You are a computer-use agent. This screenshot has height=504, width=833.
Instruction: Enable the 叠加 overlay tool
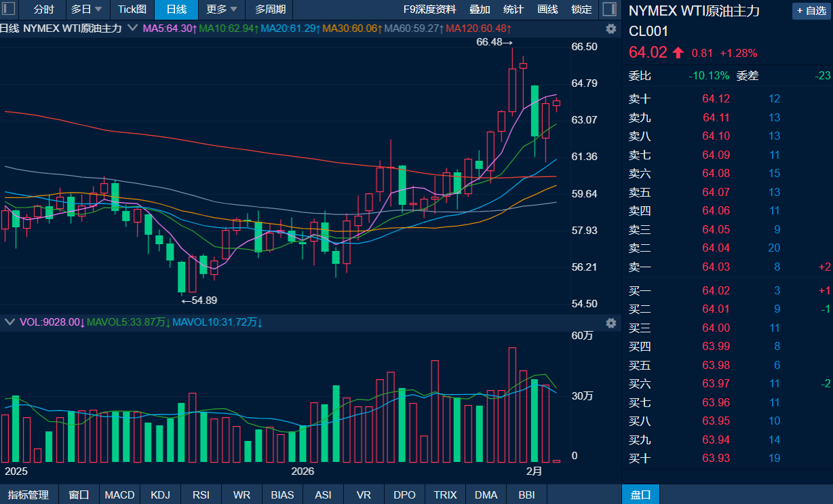click(480, 9)
